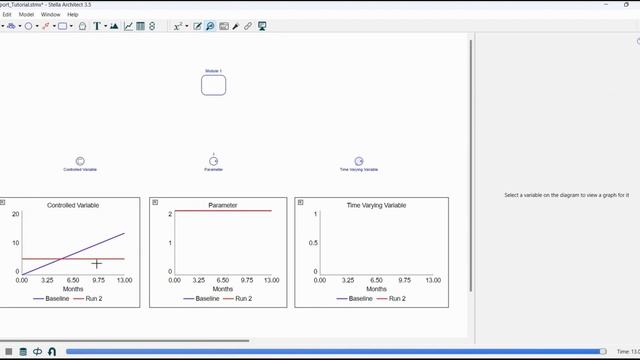Select the Graphics image tool
Screen dimensions: 640x360
click(114, 26)
